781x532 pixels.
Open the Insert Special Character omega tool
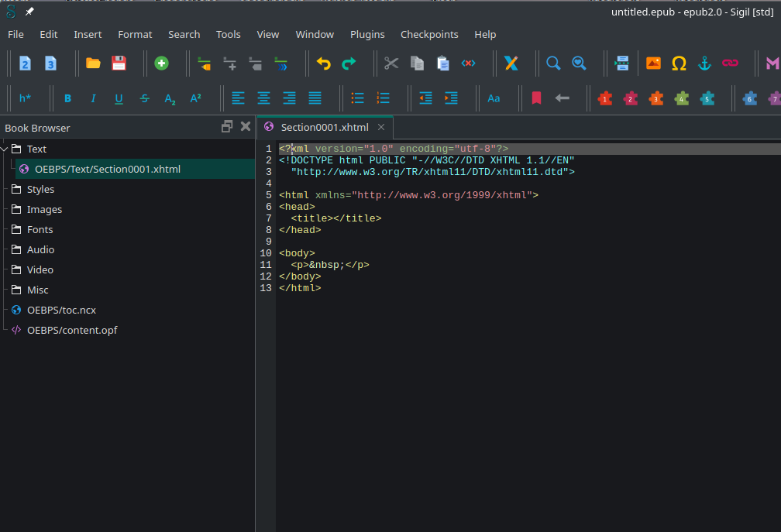click(x=679, y=63)
